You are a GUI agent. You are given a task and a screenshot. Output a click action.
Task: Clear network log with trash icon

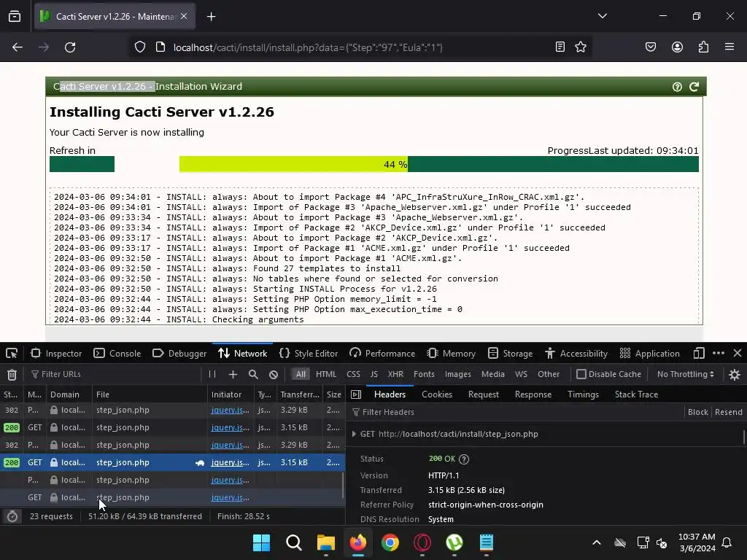pos(12,375)
